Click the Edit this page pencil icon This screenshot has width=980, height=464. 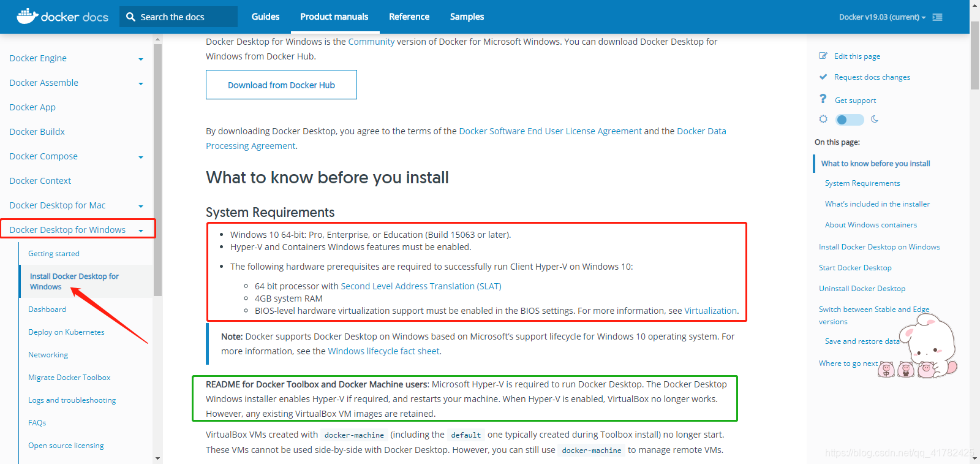[823, 56]
